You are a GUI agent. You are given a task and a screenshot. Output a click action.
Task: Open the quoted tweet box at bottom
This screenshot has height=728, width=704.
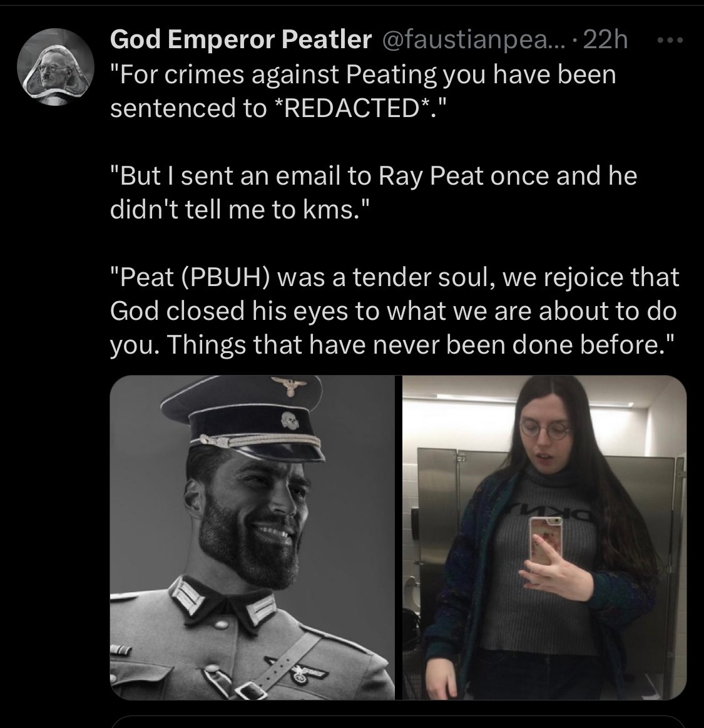pyautogui.click(x=398, y=722)
